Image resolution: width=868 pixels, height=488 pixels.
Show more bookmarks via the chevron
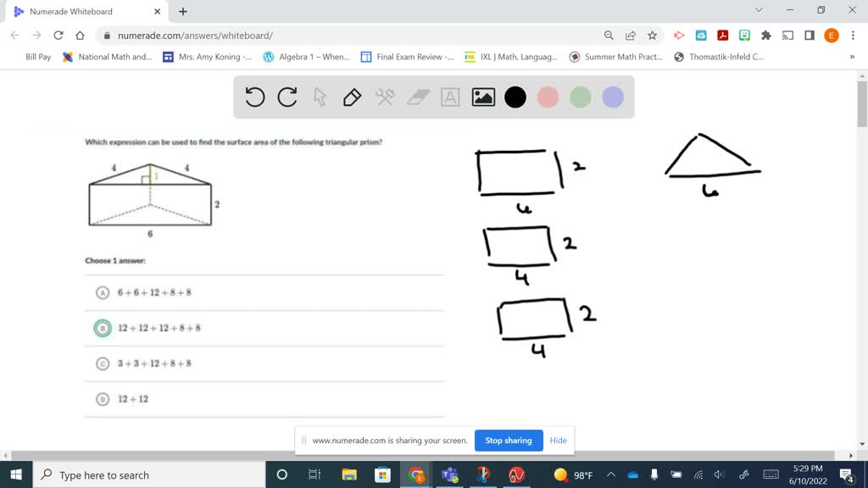click(854, 58)
